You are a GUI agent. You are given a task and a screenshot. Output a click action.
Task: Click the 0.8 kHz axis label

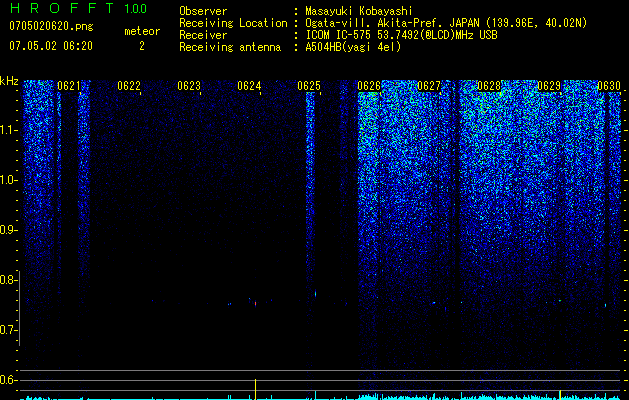point(8,280)
